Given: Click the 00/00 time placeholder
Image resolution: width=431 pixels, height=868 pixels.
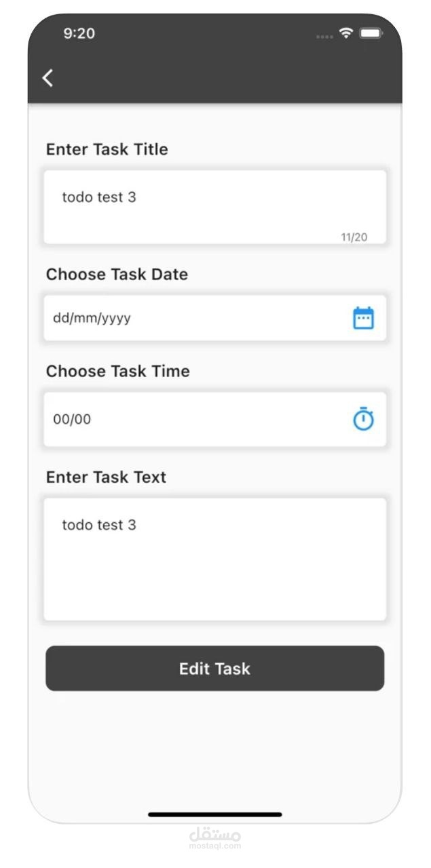Looking at the screenshot, I should click(72, 419).
